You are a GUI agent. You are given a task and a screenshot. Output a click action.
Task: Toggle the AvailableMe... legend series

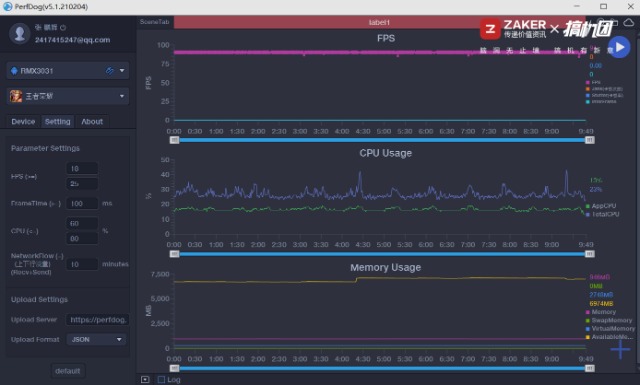609,337
